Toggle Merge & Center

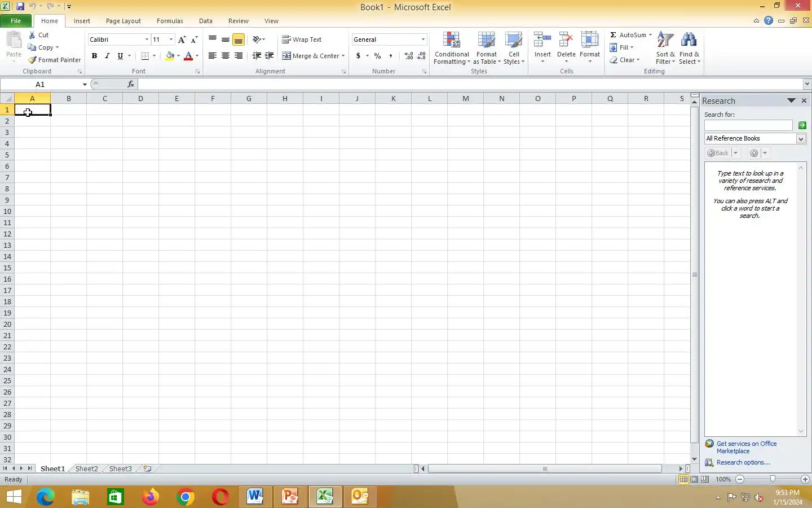point(310,56)
